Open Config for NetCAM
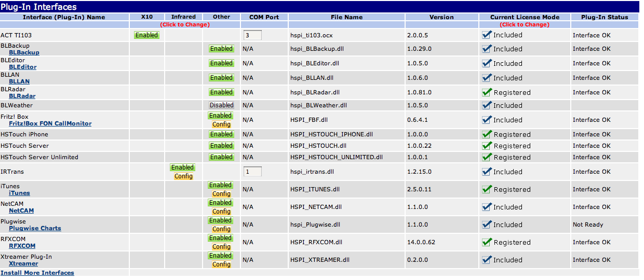Viewport: 644px width, 280px height. (x=221, y=212)
